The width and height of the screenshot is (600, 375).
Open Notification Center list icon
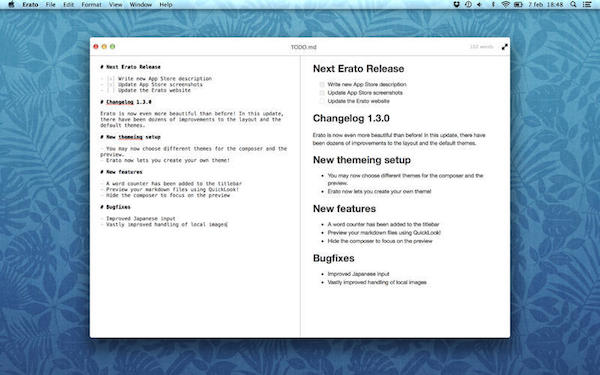587,5
